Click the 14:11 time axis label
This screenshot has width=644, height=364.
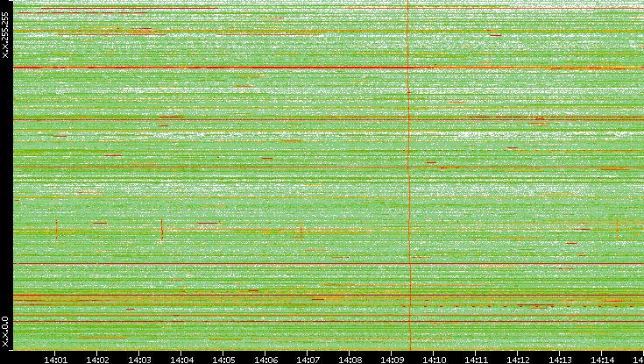[476, 360]
